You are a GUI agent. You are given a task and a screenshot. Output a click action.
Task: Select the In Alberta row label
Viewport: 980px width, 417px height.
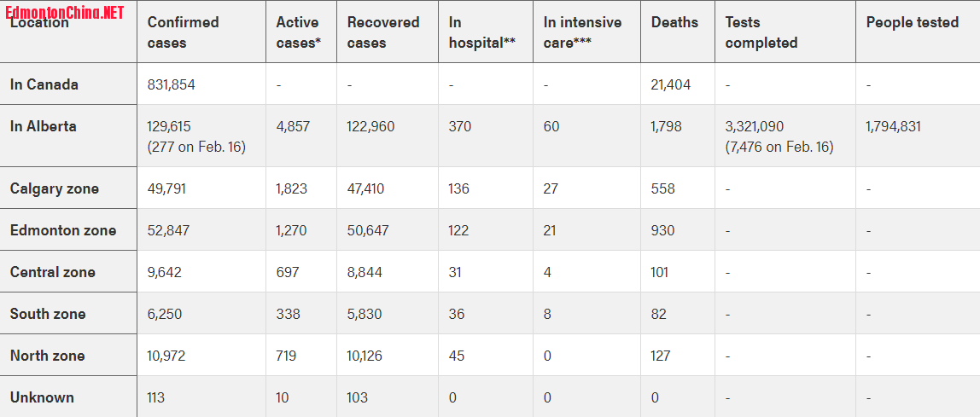pyautogui.click(x=44, y=126)
